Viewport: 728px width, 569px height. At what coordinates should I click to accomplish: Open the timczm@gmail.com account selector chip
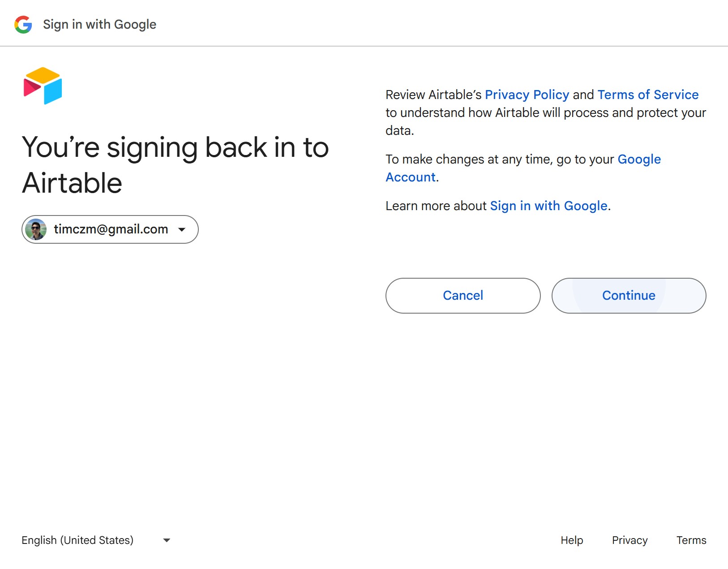(110, 229)
